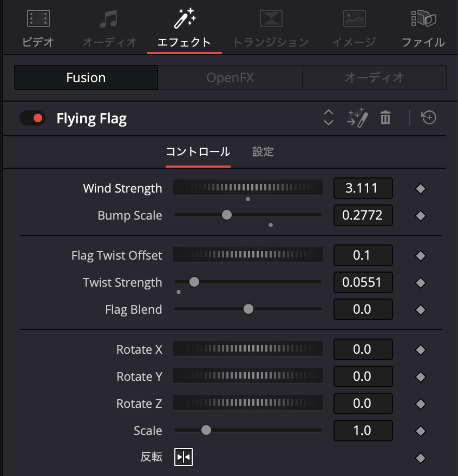Open the 設定 tab
The image size is (458, 476).
tap(263, 152)
